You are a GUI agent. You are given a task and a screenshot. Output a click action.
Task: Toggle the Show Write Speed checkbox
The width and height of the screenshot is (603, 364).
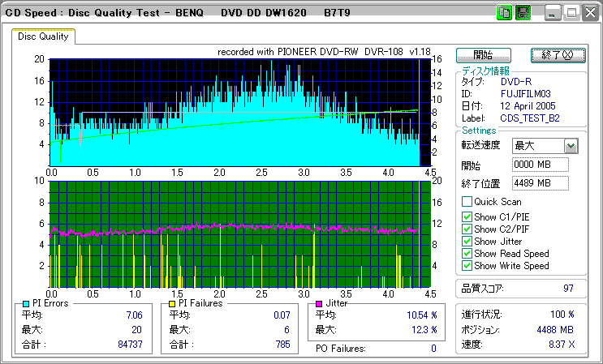pos(467,265)
